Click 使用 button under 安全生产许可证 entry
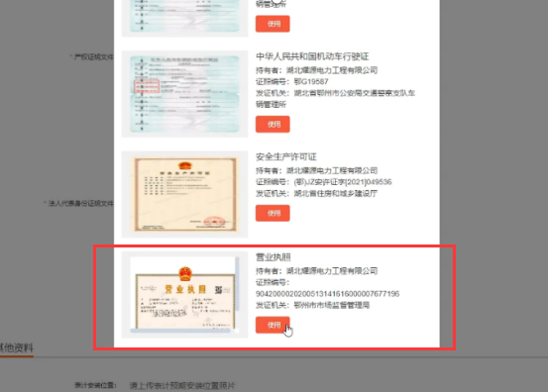Viewport: 548px width, 392px height. coord(273,213)
